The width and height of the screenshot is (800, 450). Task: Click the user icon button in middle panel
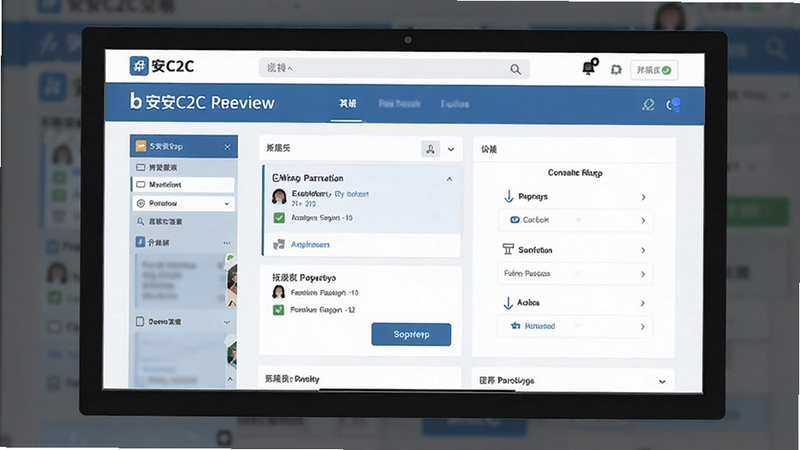tap(431, 149)
